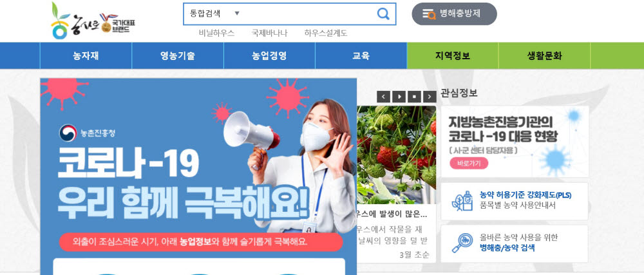Go to previous slide in carousel
The width and height of the screenshot is (644, 275).
tap(383, 97)
